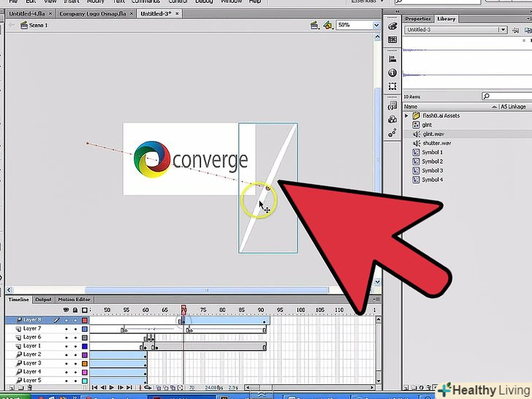Show all layers as outlines header
Screen dimensions: 532x399
pos(85,310)
